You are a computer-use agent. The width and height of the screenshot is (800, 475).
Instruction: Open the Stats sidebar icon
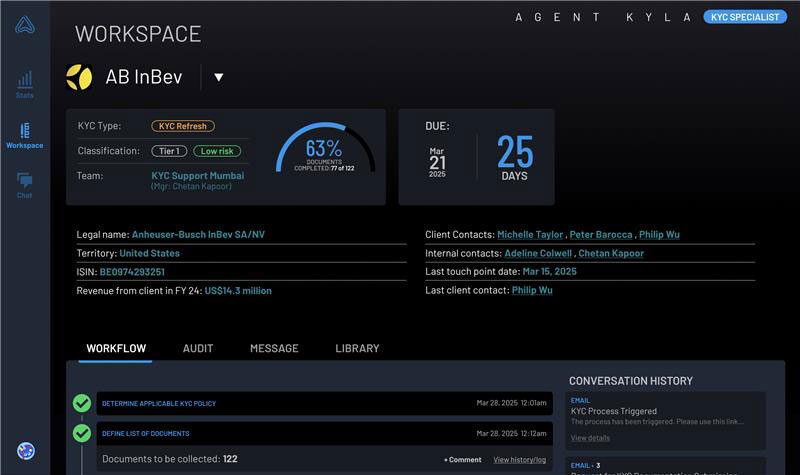pyautogui.click(x=25, y=82)
